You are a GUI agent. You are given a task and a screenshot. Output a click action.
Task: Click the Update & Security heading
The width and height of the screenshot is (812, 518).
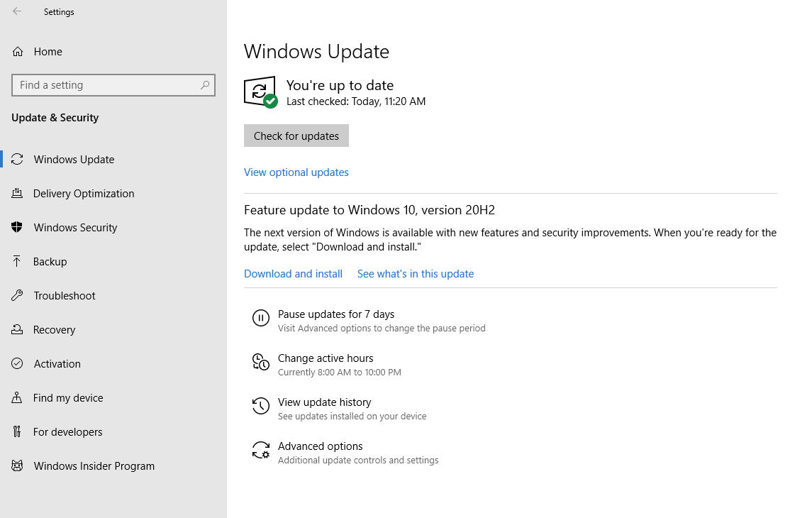click(55, 118)
